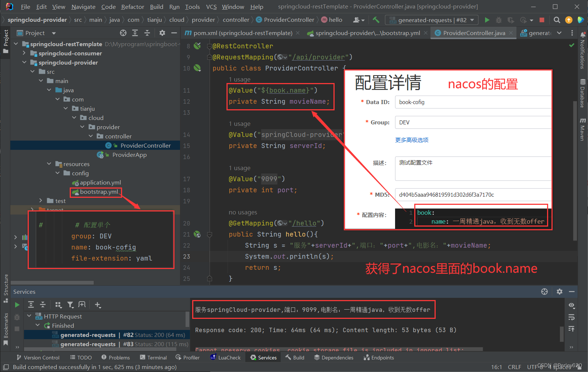The image size is (588, 372).
Task: Toggle the Maven tool window
Action: (582, 130)
